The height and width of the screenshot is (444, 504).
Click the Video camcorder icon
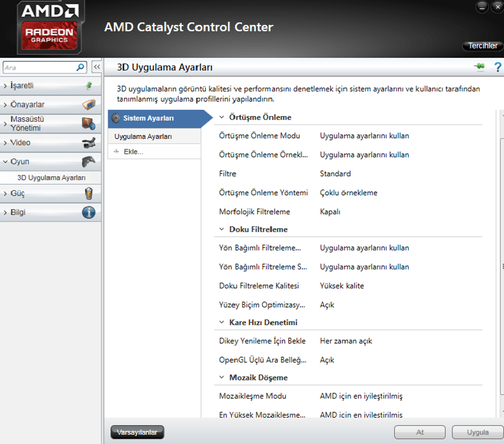pos(89,142)
